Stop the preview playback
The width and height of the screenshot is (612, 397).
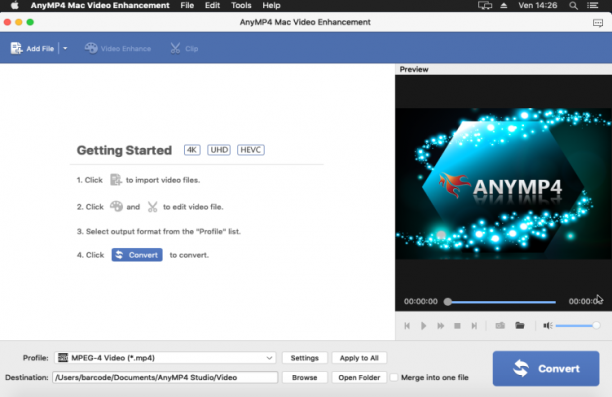(457, 326)
